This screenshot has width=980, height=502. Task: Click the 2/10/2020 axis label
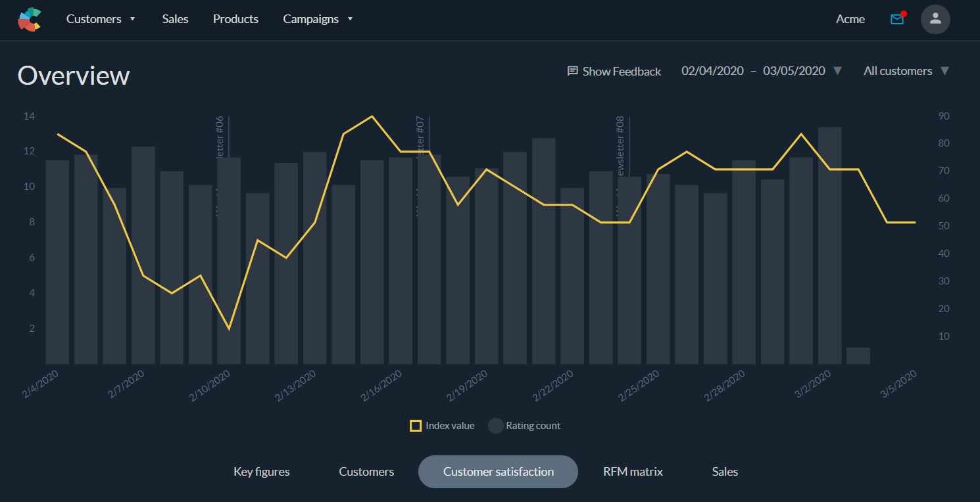click(209, 386)
